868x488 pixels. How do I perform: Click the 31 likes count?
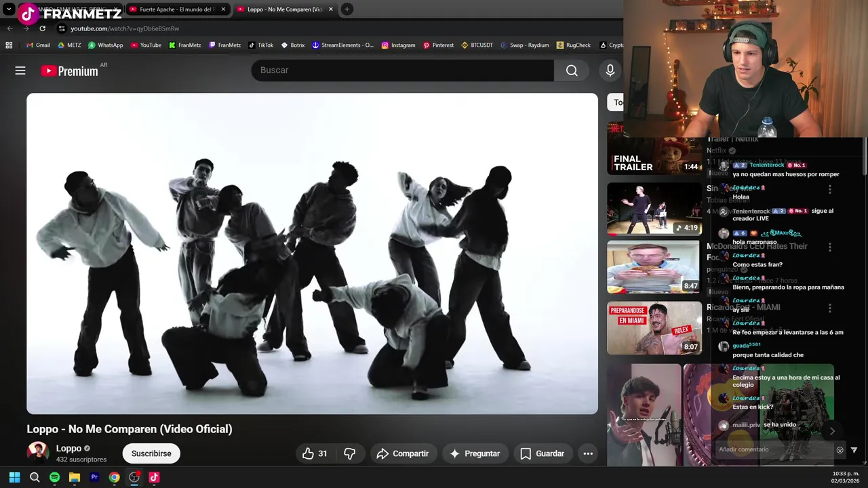click(x=323, y=453)
